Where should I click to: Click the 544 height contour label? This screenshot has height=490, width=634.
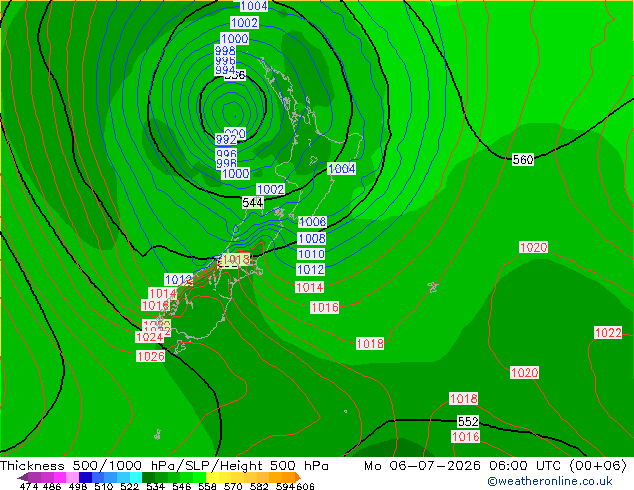[253, 202]
